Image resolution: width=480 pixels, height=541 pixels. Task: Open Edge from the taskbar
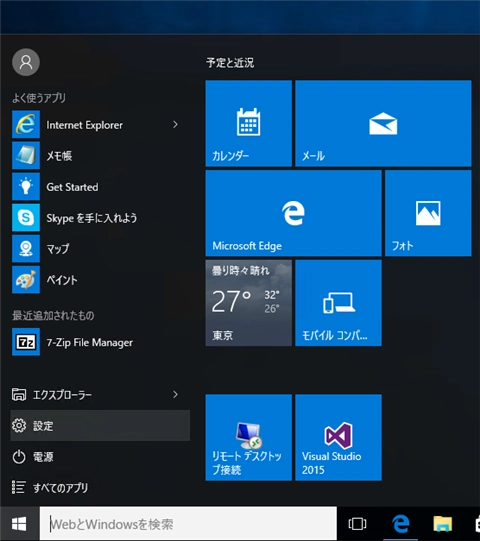pyautogui.click(x=401, y=524)
